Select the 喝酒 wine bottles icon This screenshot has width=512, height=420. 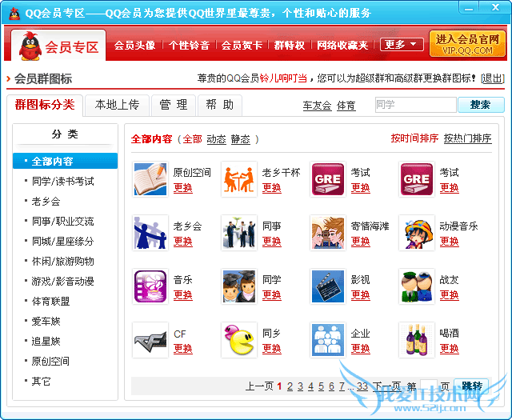[417, 340]
